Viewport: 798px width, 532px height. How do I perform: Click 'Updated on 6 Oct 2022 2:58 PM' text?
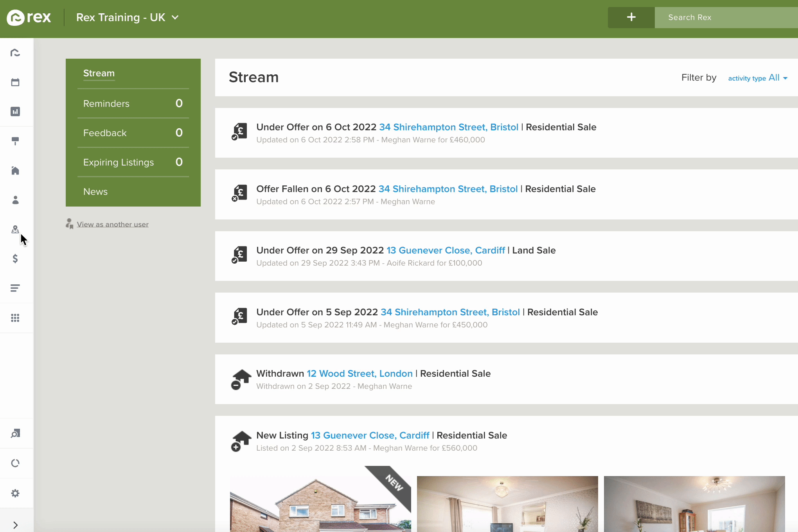pos(315,140)
